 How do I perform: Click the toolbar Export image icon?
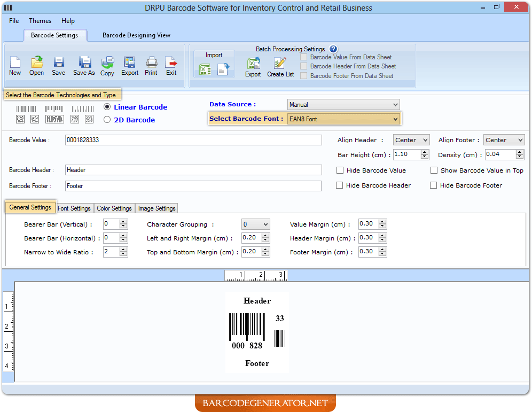130,62
